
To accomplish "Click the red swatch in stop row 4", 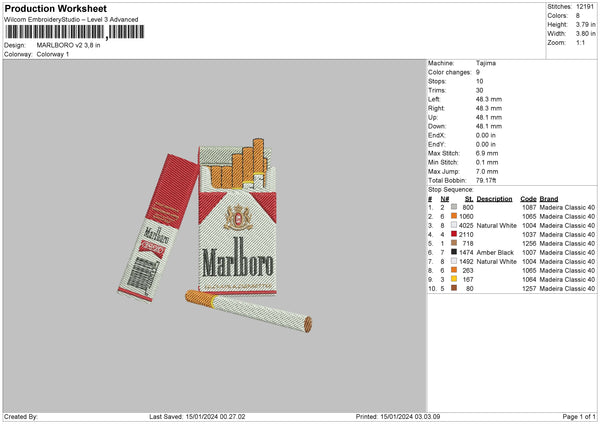I will pyautogui.click(x=454, y=234).
